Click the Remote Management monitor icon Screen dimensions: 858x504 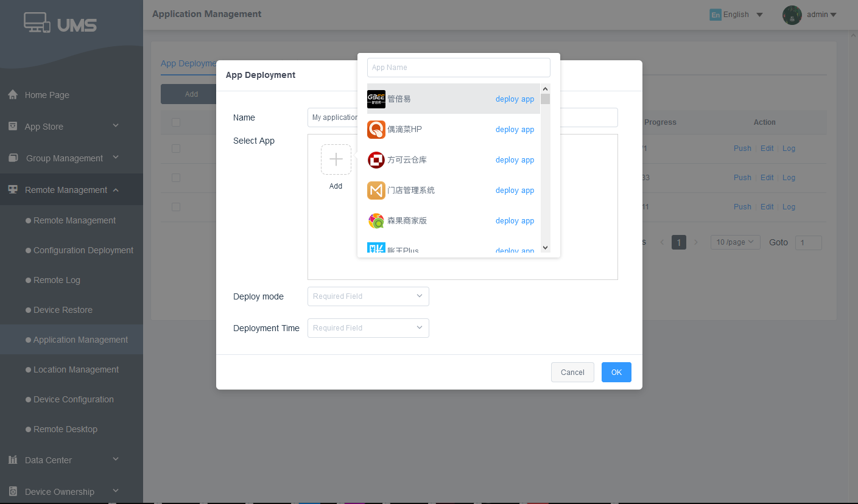pyautogui.click(x=13, y=189)
